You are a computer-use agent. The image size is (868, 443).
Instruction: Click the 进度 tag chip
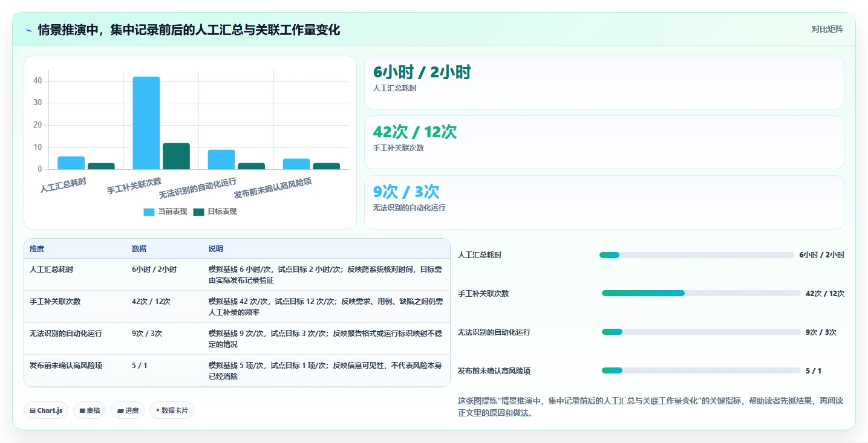tap(128, 410)
